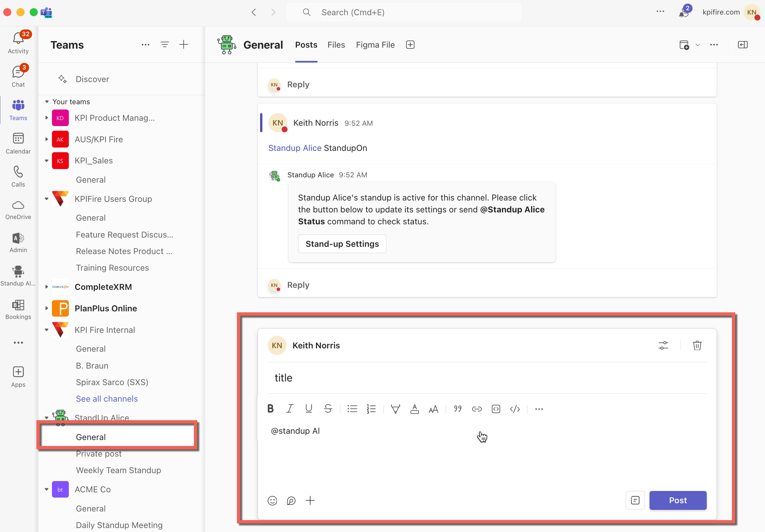Open the See all channels link

coord(107,399)
